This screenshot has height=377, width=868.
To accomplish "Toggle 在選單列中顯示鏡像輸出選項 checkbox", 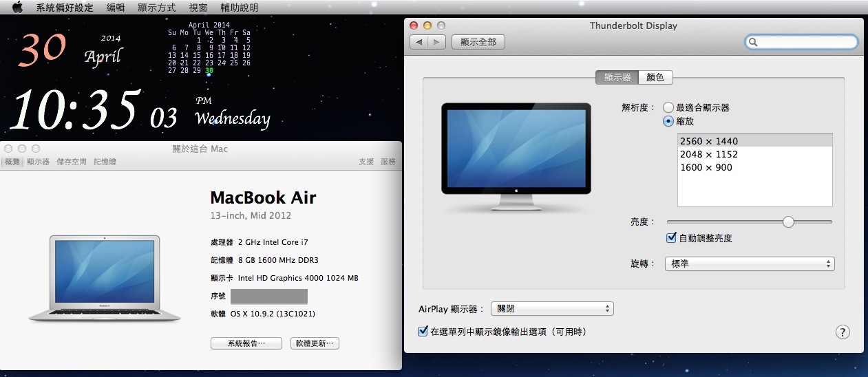I will pyautogui.click(x=423, y=331).
